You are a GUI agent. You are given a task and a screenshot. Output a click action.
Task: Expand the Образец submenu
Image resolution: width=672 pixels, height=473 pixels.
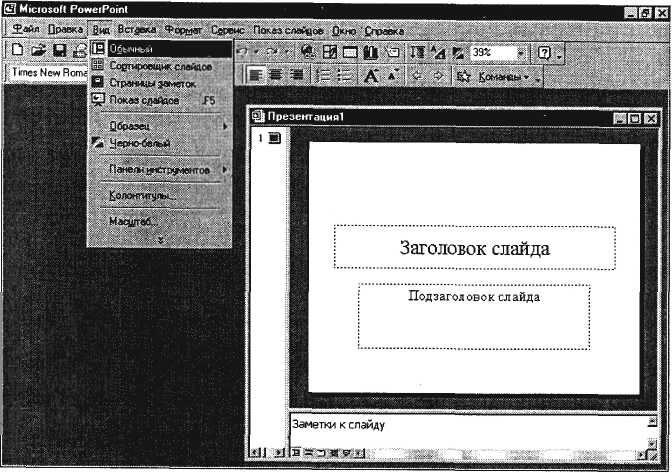click(160, 126)
